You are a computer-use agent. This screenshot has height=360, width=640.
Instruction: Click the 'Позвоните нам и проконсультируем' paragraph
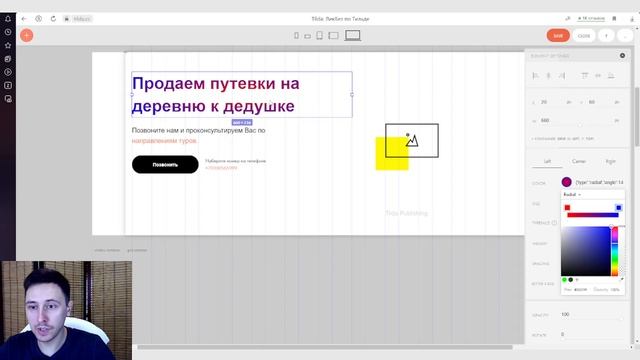(x=198, y=130)
